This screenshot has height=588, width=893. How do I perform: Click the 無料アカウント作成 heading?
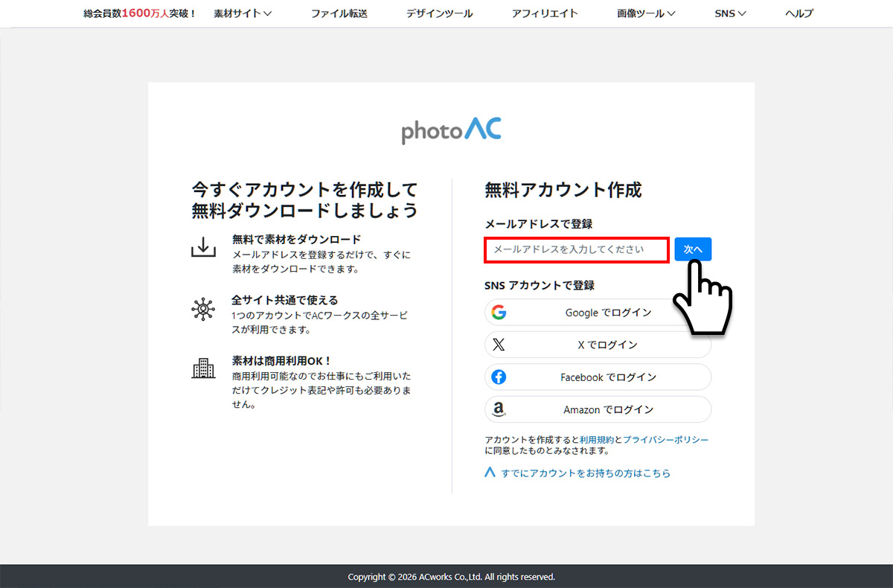pos(563,190)
